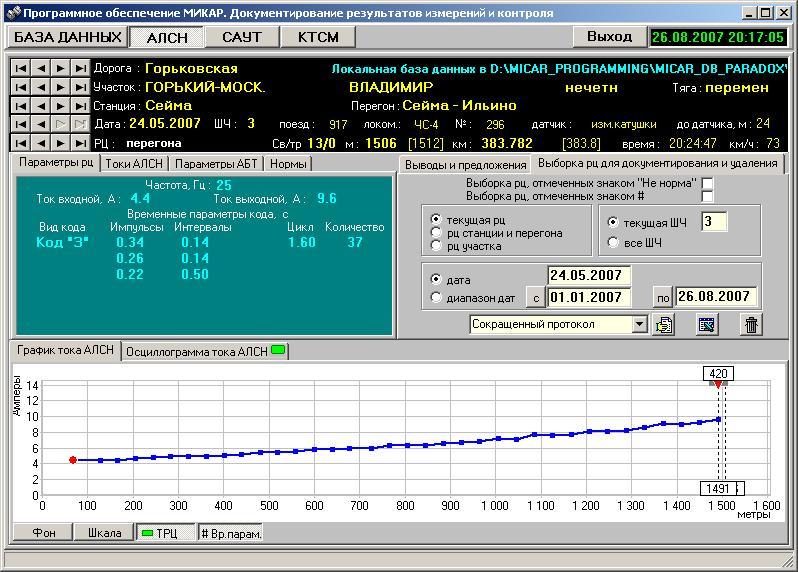Go to previous Станция record
The image size is (798, 572).
click(40, 106)
